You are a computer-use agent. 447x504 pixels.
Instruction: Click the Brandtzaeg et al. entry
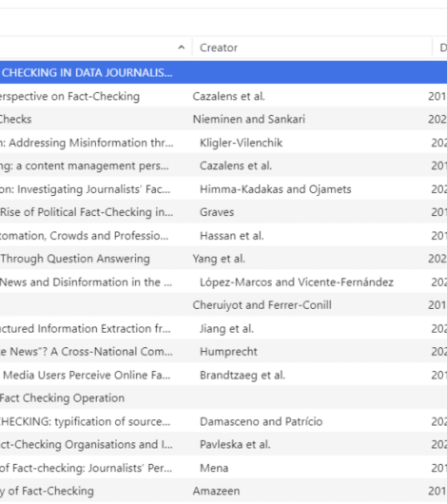(223, 375)
